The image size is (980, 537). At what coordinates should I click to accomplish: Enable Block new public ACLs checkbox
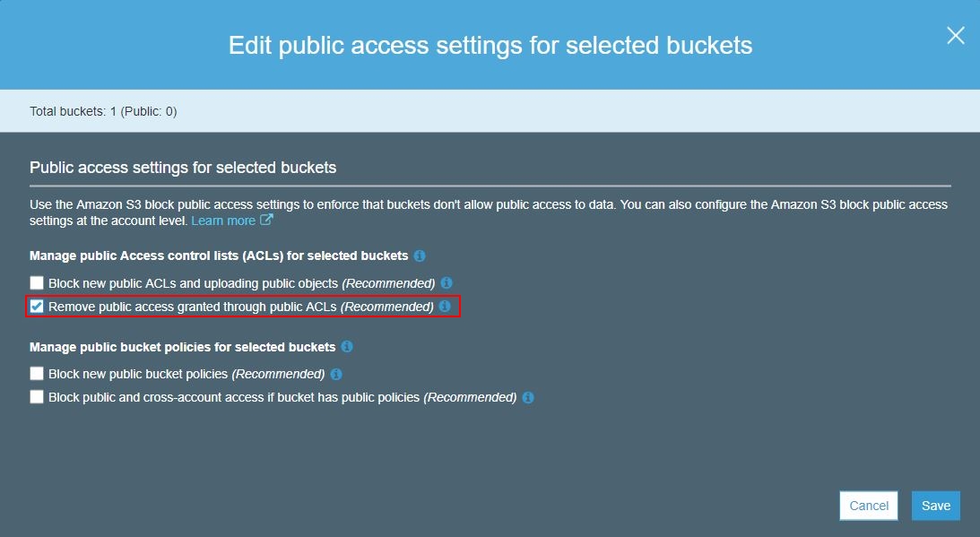click(37, 283)
